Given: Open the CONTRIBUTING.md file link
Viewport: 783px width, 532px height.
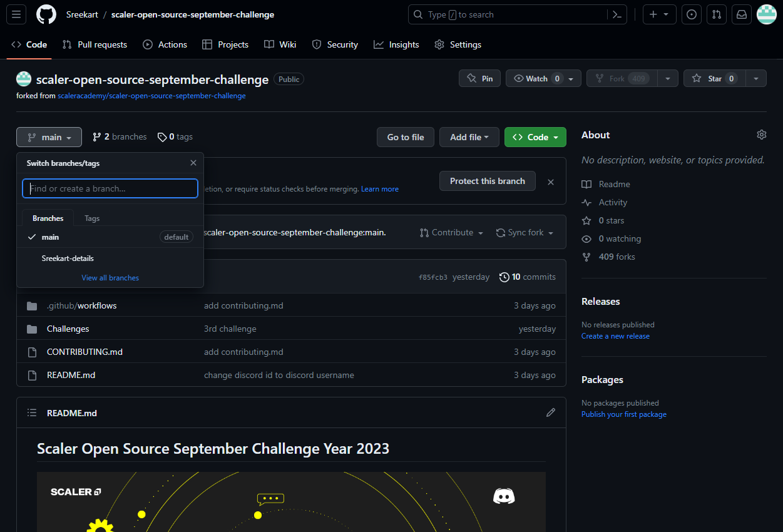Looking at the screenshot, I should pos(84,351).
